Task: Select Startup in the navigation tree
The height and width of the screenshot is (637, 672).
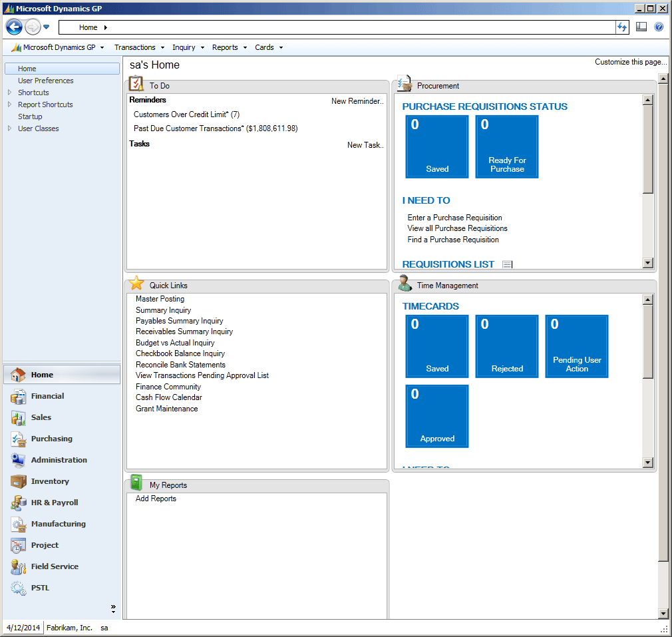Action: (x=30, y=116)
